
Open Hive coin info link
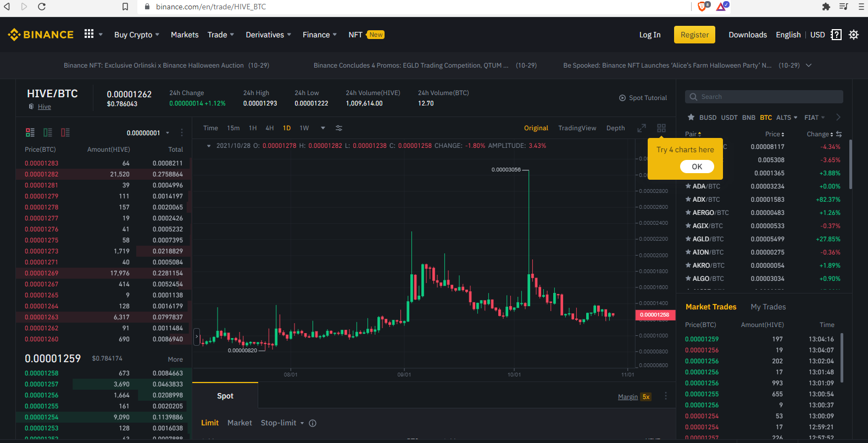[x=44, y=107]
